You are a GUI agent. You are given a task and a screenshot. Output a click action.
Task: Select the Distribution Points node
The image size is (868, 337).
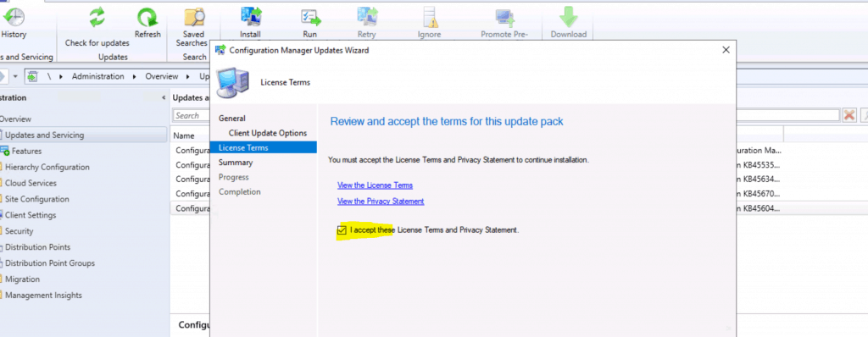(37, 247)
